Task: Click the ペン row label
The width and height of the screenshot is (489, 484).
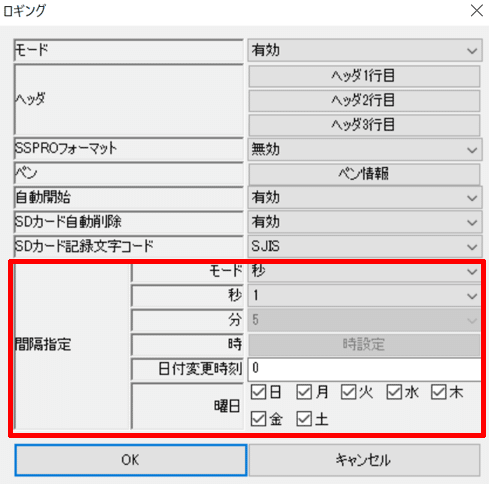Action: coord(26,173)
